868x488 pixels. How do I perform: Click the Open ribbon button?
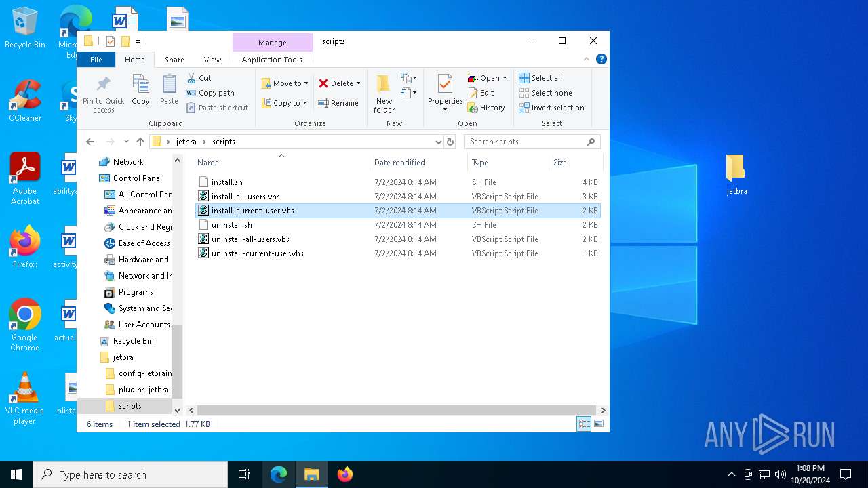click(x=487, y=78)
